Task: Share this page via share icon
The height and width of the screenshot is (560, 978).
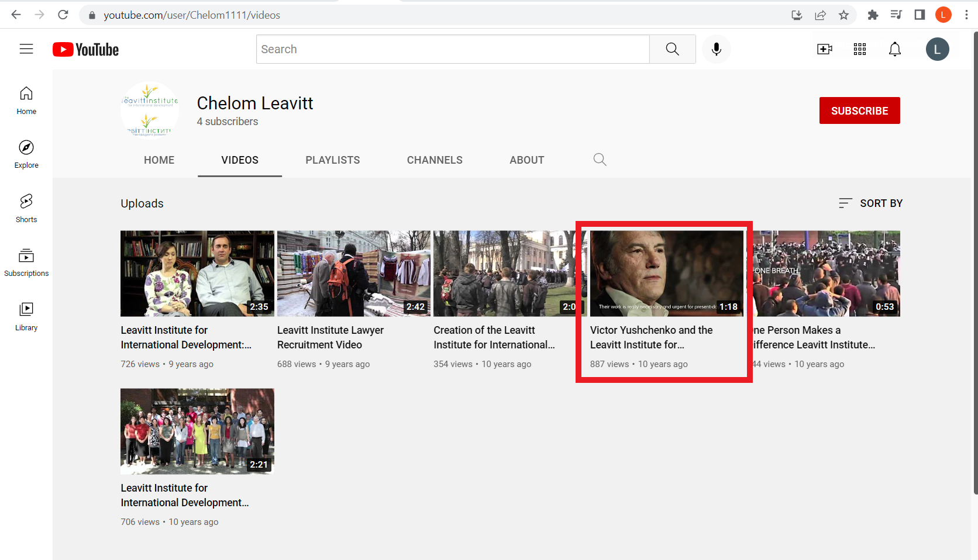Action: pyautogui.click(x=820, y=15)
